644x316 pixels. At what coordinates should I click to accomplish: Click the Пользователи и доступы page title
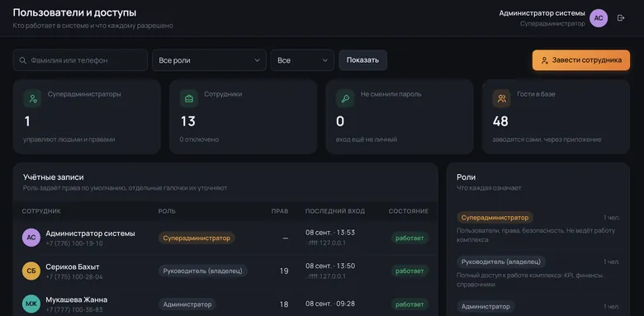[x=75, y=12]
